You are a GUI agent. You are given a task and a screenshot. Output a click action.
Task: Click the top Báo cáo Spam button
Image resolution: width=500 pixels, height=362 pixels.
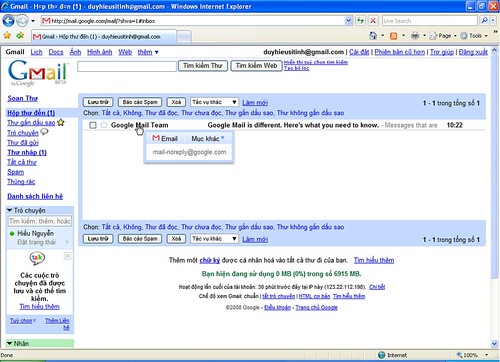pos(140,102)
